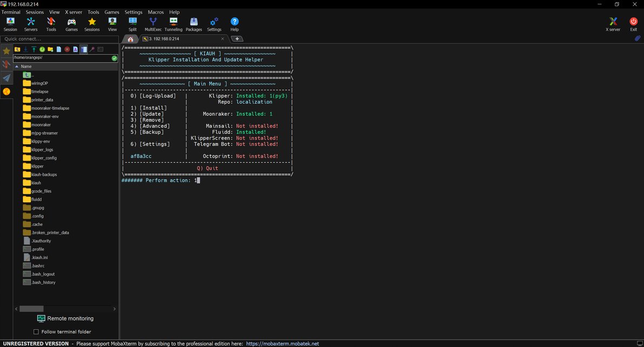Toggle the Name column sort arrow
Viewport: 644px width, 347px height.
click(x=17, y=66)
